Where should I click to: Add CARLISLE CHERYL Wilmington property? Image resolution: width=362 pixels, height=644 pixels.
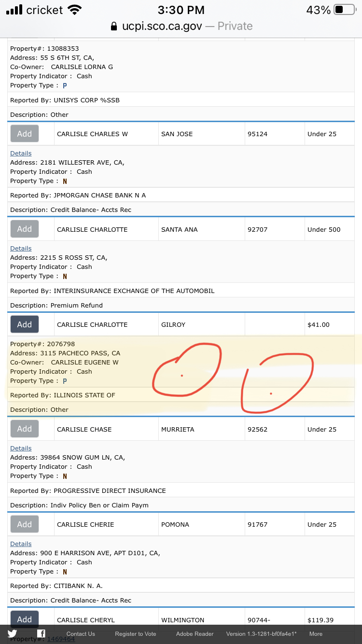coord(25,619)
